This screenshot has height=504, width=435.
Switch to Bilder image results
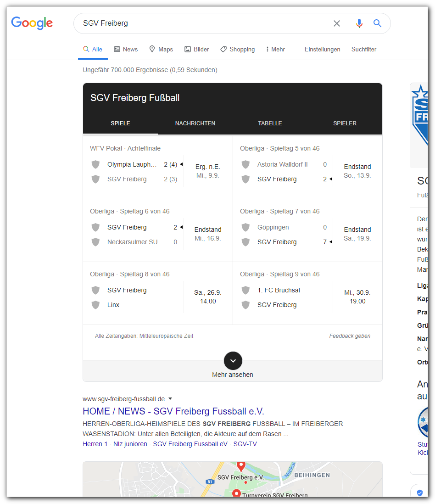click(x=196, y=49)
